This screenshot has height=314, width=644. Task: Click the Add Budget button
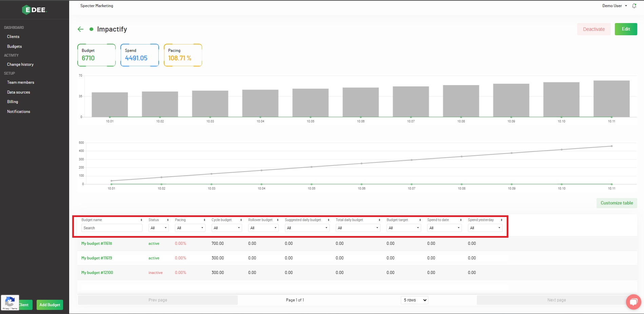coord(50,305)
